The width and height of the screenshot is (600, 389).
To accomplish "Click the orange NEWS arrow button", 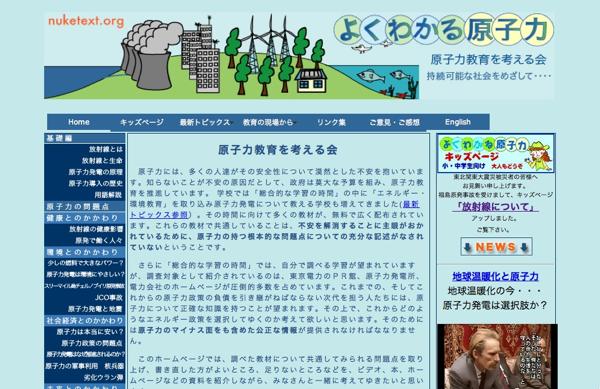I will [x=496, y=247].
